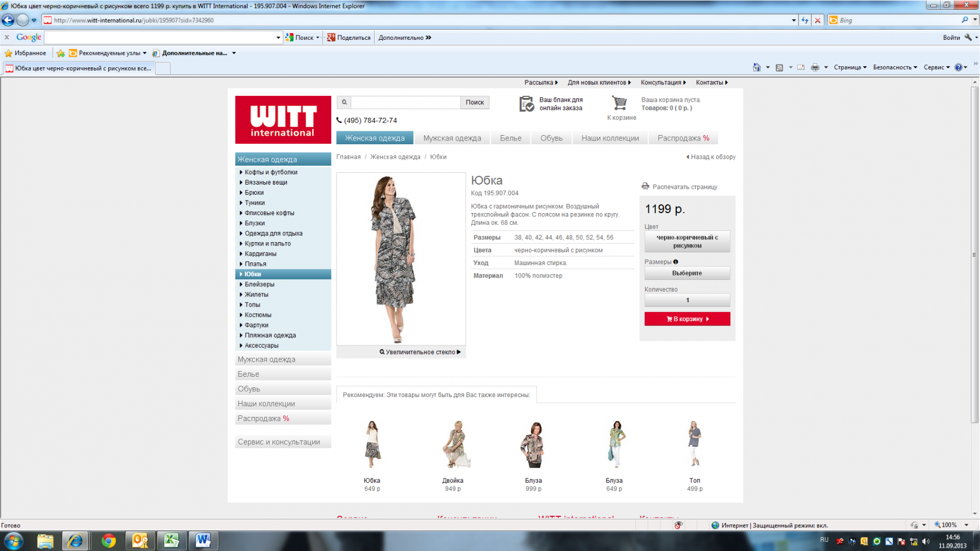Open the address bar URL dropdown
Image resolution: width=980 pixels, height=551 pixels.
pos(794,20)
